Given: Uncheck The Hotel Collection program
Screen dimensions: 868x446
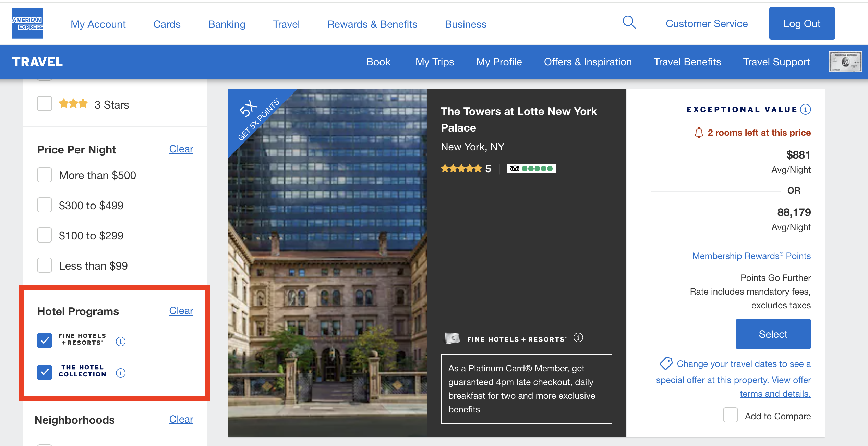Looking at the screenshot, I should [45, 372].
